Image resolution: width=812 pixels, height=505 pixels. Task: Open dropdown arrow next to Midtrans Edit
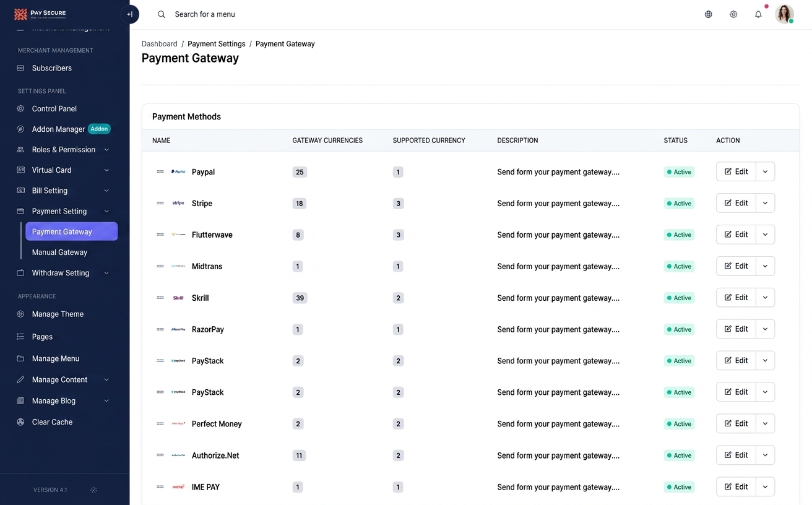pos(765,266)
